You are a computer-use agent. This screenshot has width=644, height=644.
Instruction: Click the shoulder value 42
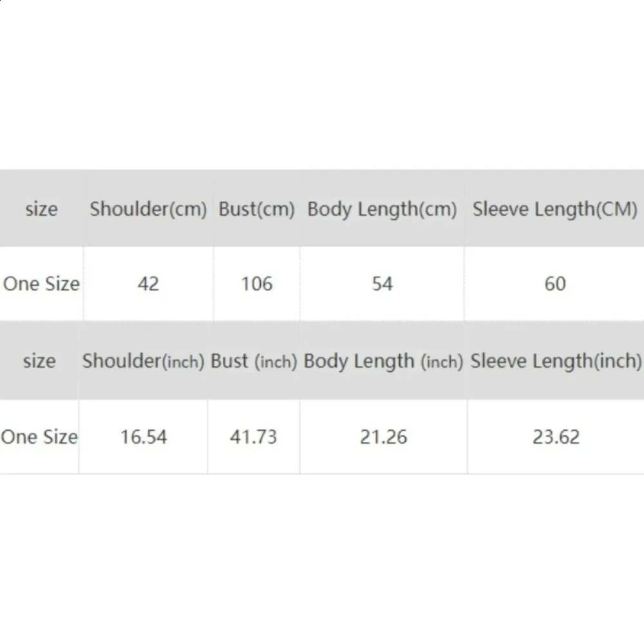tap(148, 284)
